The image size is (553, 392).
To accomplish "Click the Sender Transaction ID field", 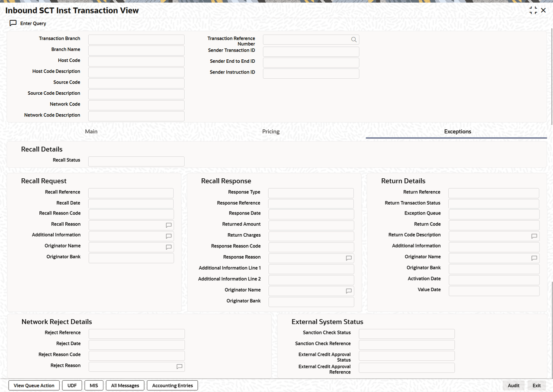I will [311, 52].
